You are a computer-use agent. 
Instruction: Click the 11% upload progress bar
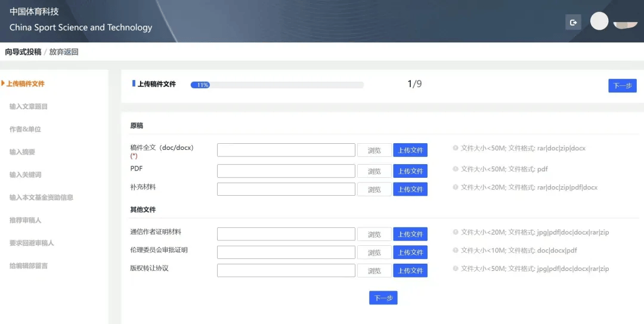coord(277,85)
